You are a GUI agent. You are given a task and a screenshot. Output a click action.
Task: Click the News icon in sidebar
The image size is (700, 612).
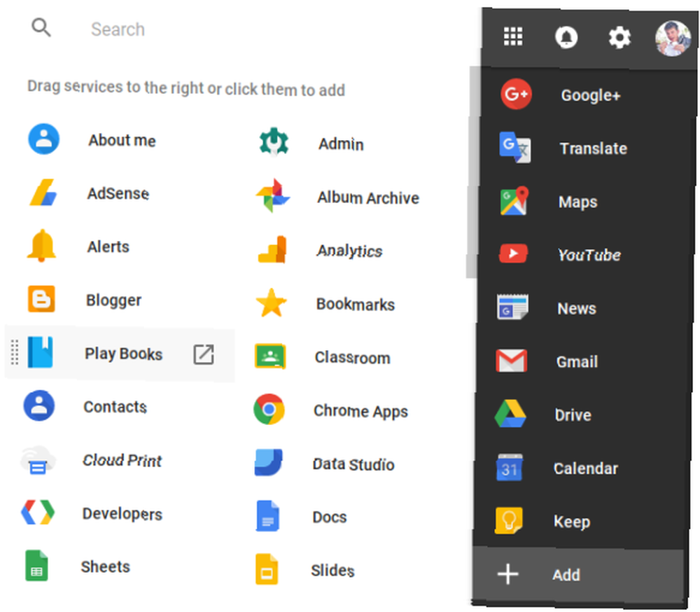[512, 307]
